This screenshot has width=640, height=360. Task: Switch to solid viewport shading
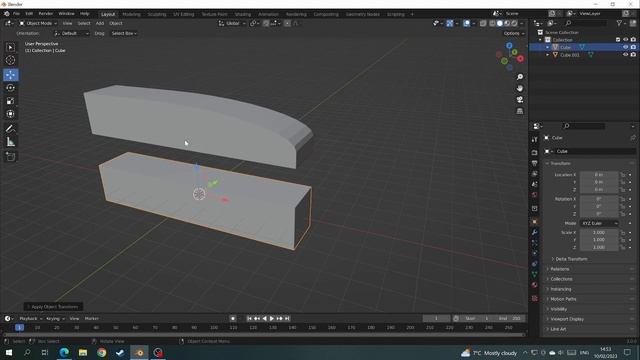[500, 24]
